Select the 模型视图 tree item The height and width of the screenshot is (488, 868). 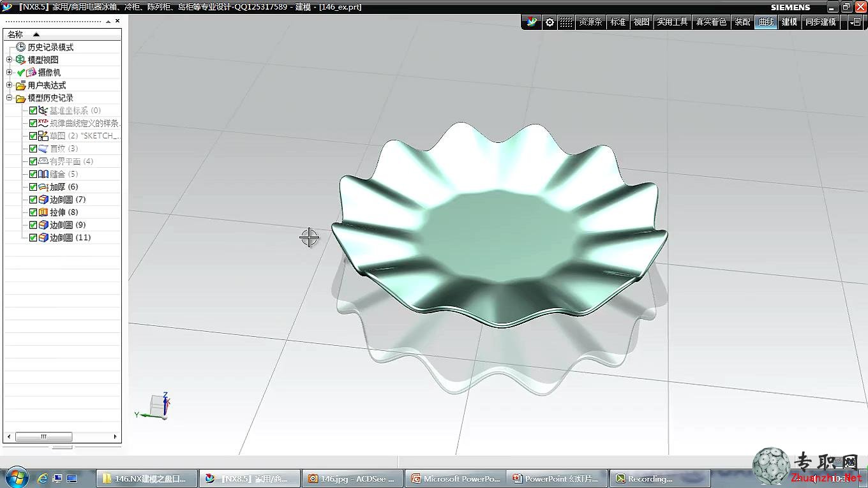pyautogui.click(x=43, y=59)
